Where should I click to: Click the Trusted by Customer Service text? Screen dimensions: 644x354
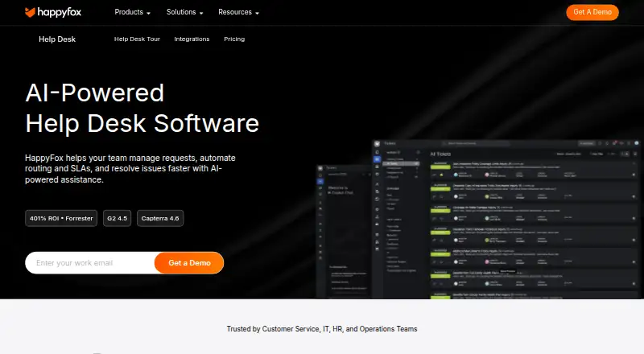[x=322, y=329]
